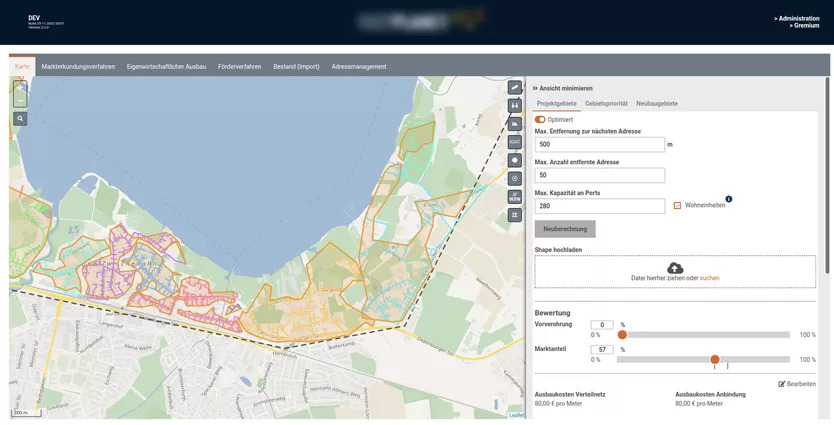Zoom out of the map
This screenshot has width=834, height=425.
20,101
